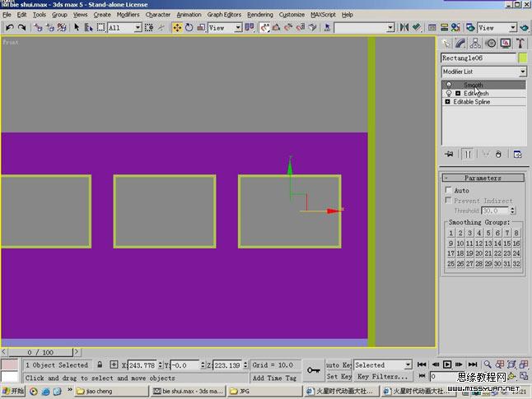This screenshot has width=532, height=399.
Task: Toggle smoothing group 32 button
Action: [516, 263]
